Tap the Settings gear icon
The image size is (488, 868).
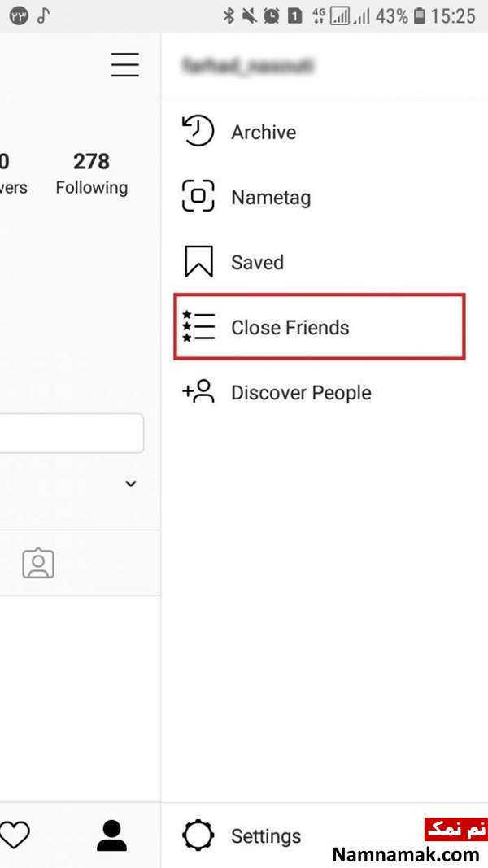(198, 835)
